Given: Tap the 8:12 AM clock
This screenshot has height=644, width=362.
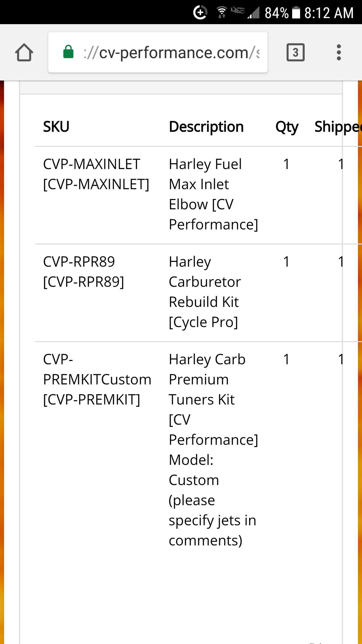Looking at the screenshot, I should pyautogui.click(x=329, y=13).
